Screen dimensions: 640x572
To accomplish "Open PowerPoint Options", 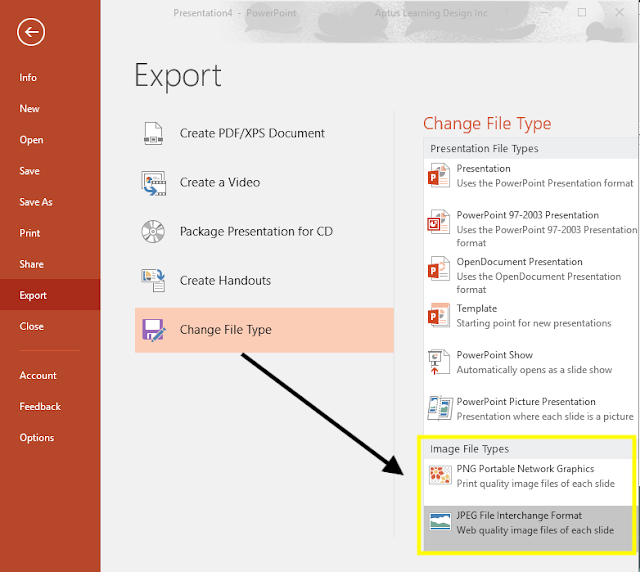I will [37, 437].
